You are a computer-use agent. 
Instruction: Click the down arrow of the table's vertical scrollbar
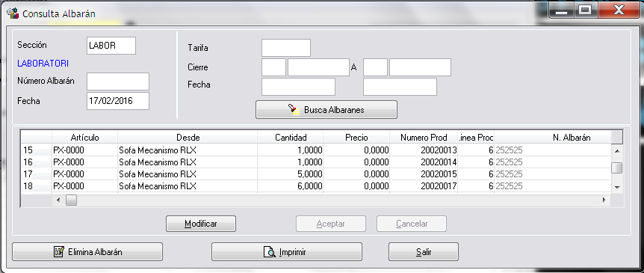pyautogui.click(x=616, y=187)
